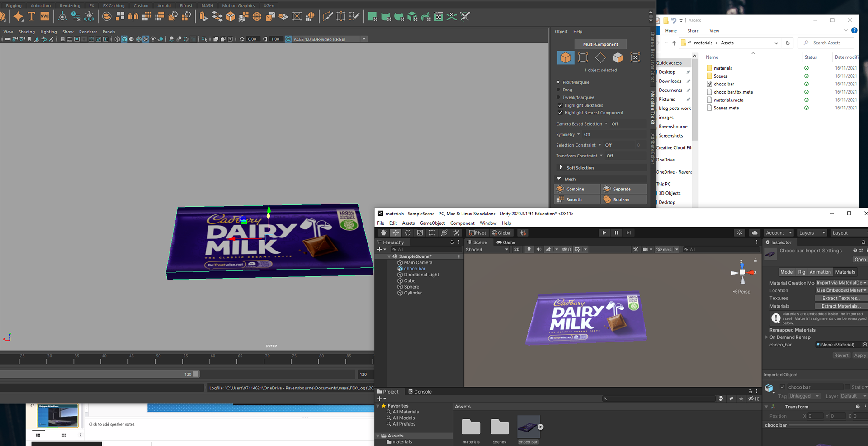Click Extract Materials button in Inspector
The image size is (868, 446).
[x=841, y=306]
